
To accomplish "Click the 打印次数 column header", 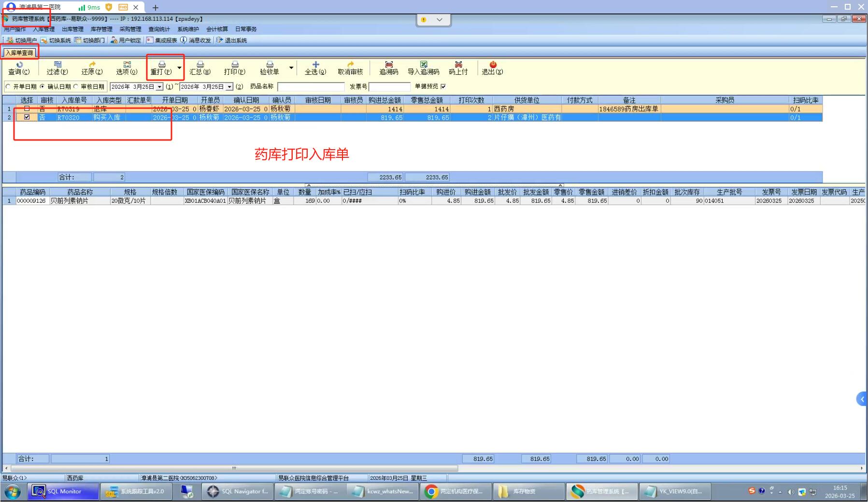I will 471,100.
